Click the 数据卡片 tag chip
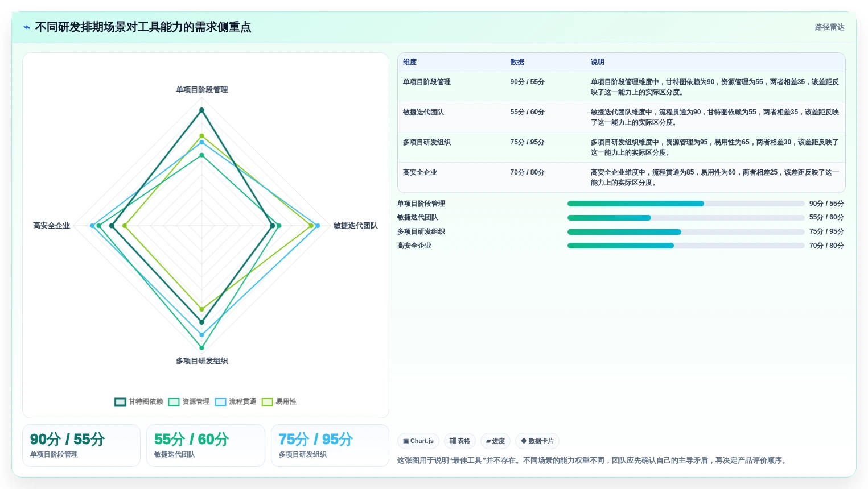 point(537,441)
